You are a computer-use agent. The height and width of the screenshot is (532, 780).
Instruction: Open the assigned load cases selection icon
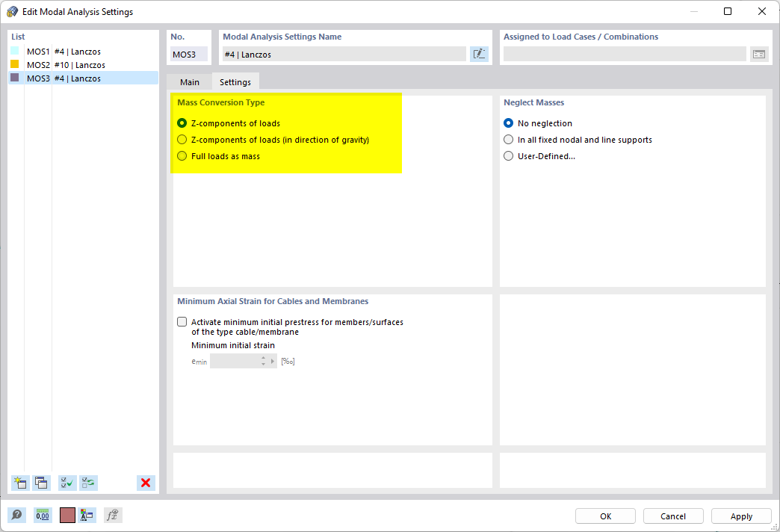pos(758,55)
